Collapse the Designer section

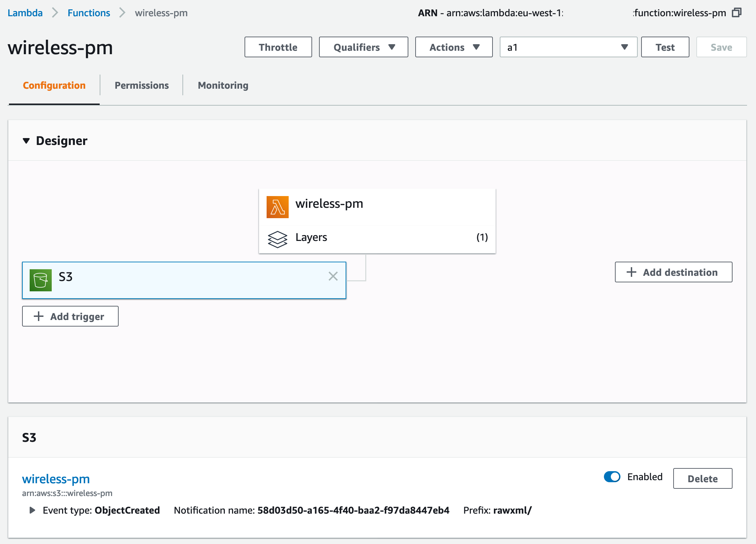(x=26, y=141)
